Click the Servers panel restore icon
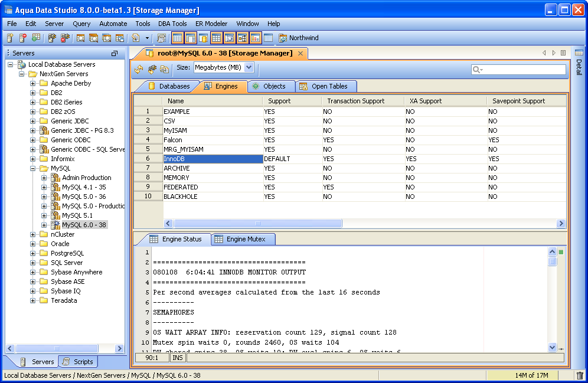588x383 pixels. [115, 53]
